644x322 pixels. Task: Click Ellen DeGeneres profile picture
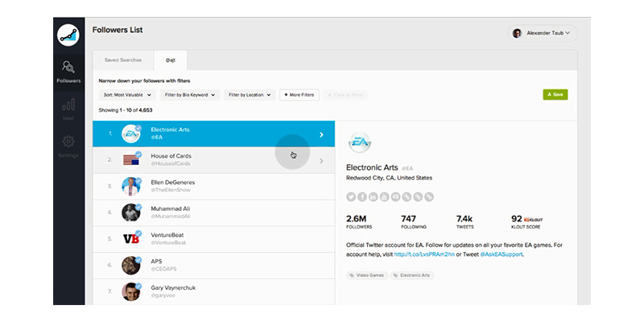[x=131, y=186]
